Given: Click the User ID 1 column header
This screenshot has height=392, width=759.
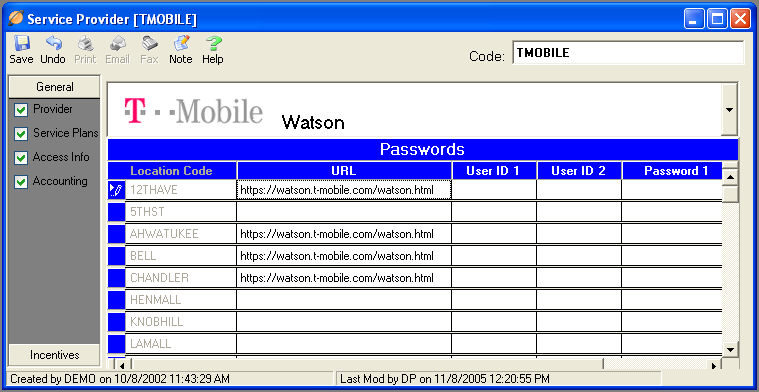Looking at the screenshot, I should (x=494, y=171).
